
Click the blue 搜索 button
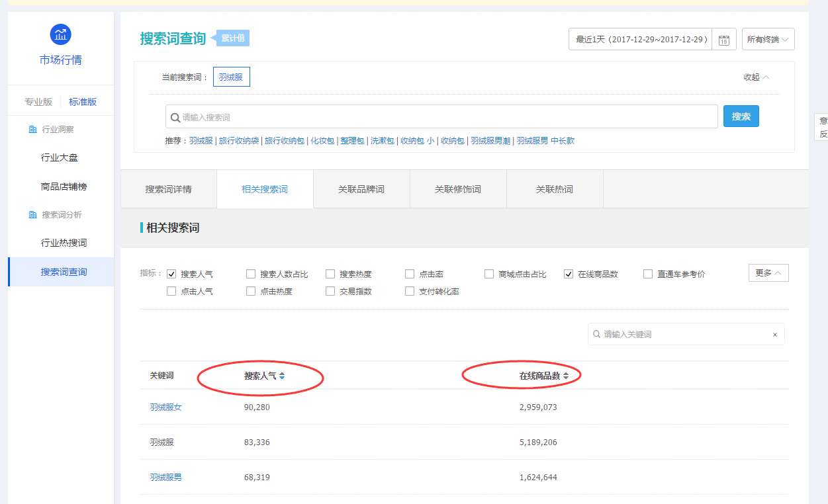pos(741,116)
